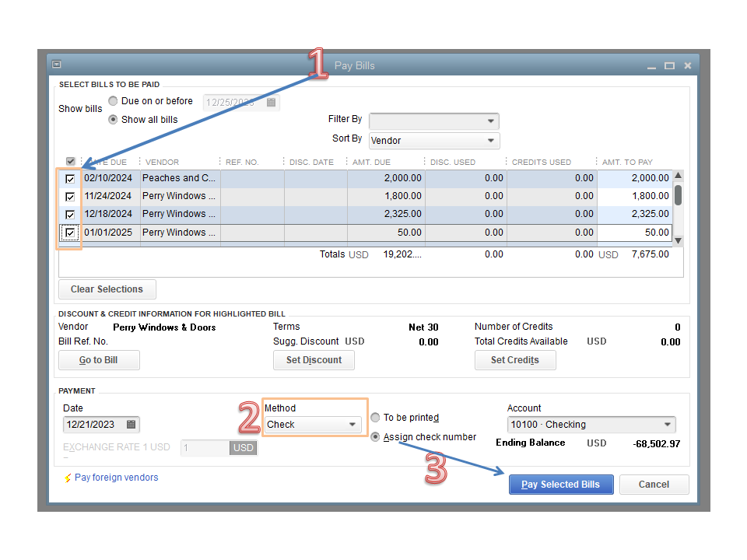Viewport: 747px width, 560px height.
Task: Uncheck the Peaches and C... bill dated 02/10/2024
Action: [x=70, y=179]
